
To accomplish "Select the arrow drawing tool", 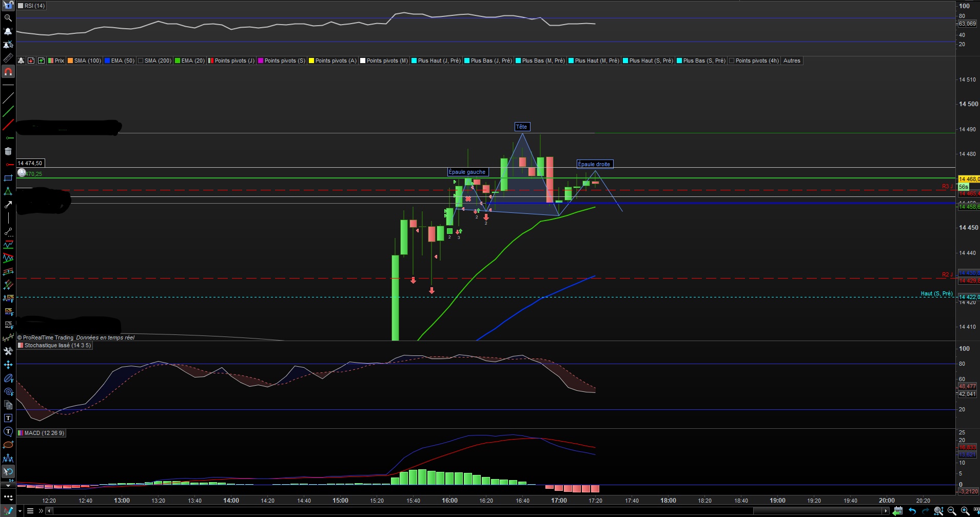I will click(x=8, y=205).
